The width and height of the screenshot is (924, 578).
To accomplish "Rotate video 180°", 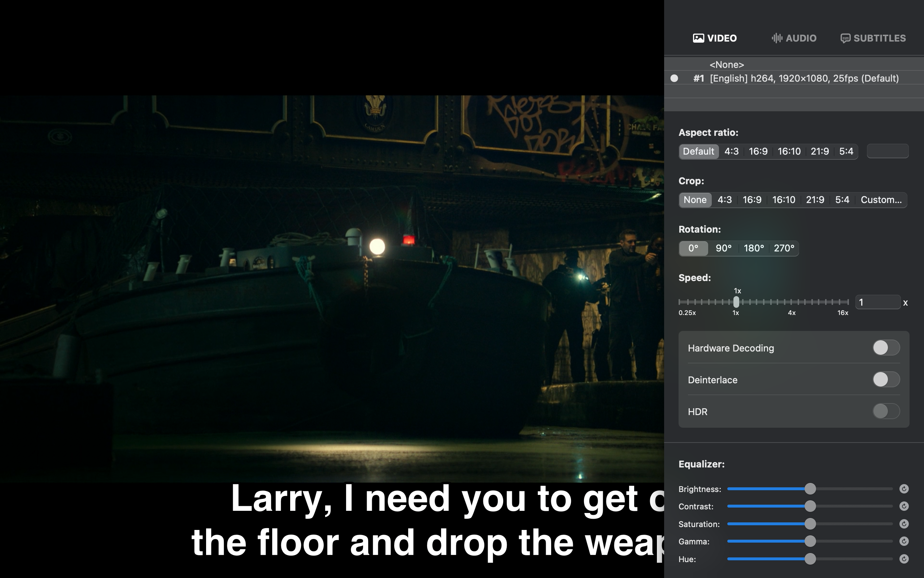I will pos(754,249).
